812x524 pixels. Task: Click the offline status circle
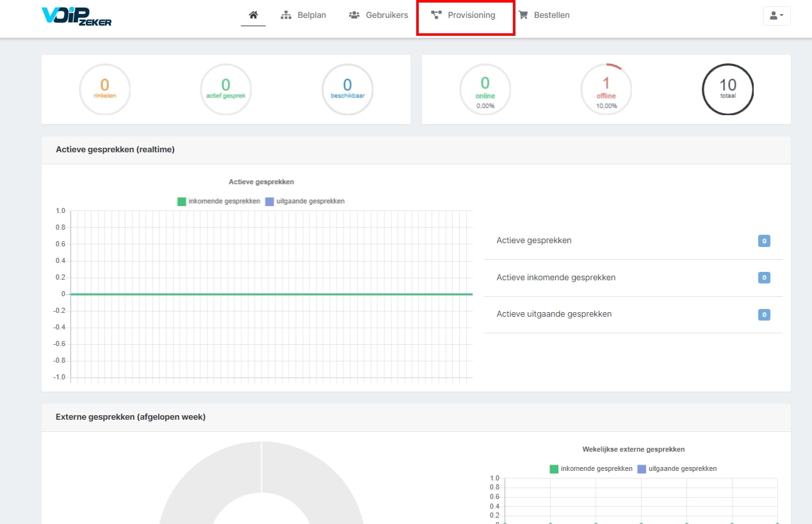point(606,89)
